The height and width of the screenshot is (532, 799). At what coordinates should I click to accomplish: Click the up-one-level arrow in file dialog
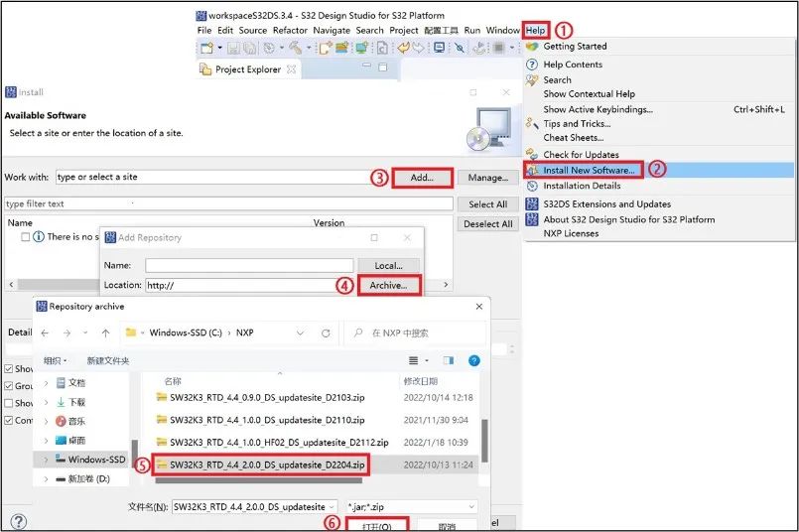(x=105, y=332)
